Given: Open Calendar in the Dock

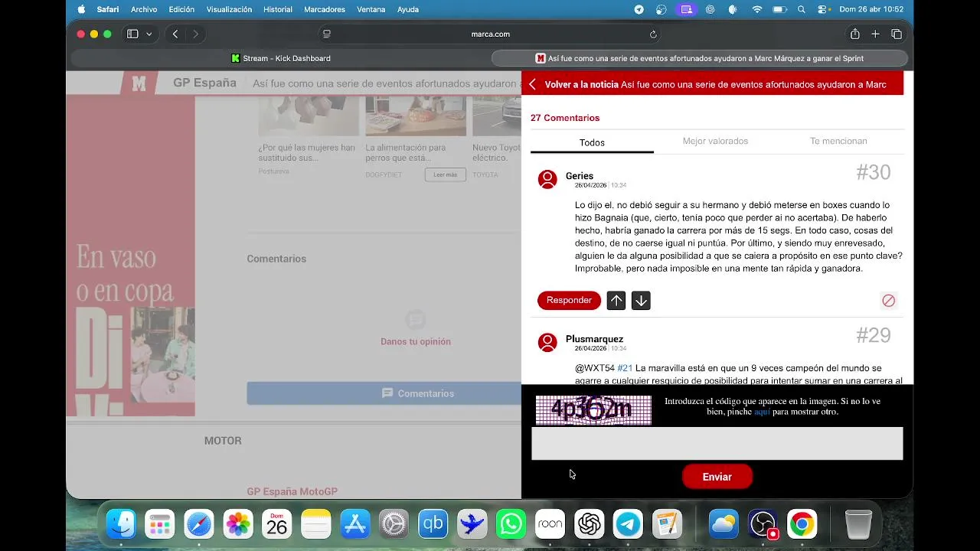Looking at the screenshot, I should [x=277, y=524].
